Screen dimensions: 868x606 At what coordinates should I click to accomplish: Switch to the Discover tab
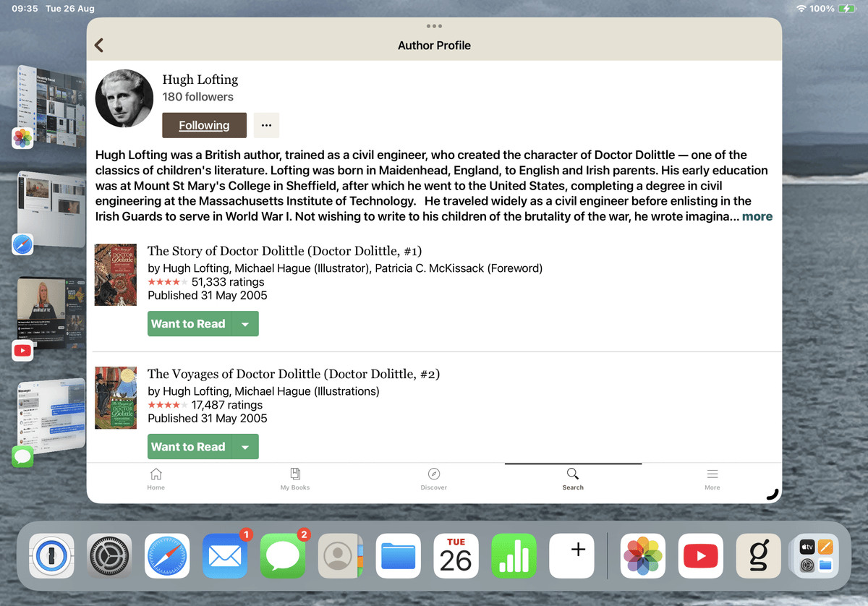point(434,479)
